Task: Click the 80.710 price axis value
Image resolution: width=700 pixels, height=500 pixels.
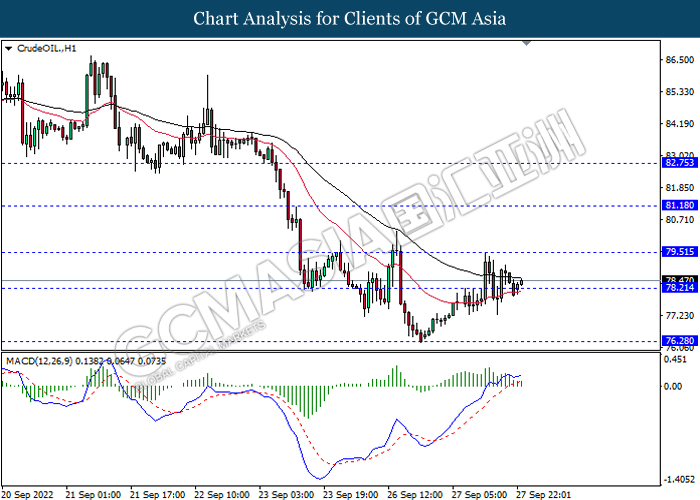Action: tap(679, 220)
